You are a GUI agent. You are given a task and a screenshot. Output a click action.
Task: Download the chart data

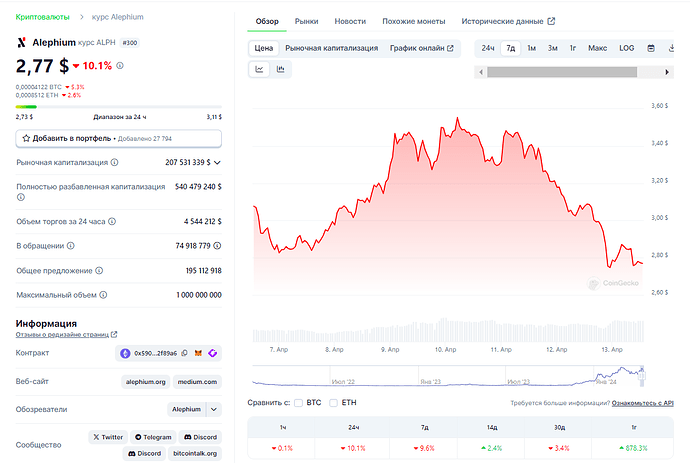tap(671, 48)
